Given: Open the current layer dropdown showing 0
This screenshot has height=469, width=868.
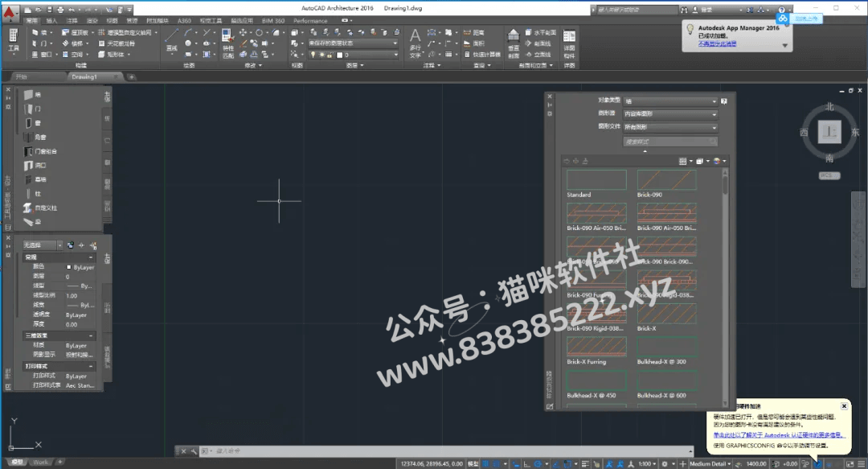Looking at the screenshot, I should click(x=353, y=55).
